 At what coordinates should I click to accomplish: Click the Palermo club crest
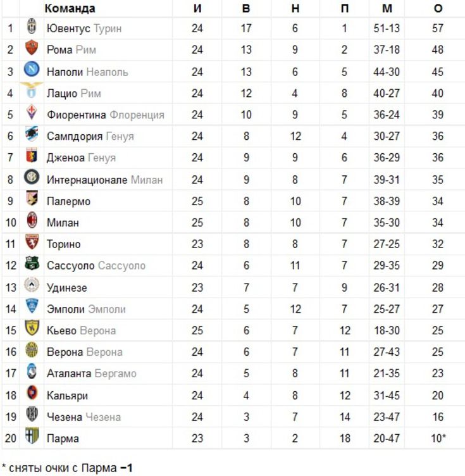[32, 199]
